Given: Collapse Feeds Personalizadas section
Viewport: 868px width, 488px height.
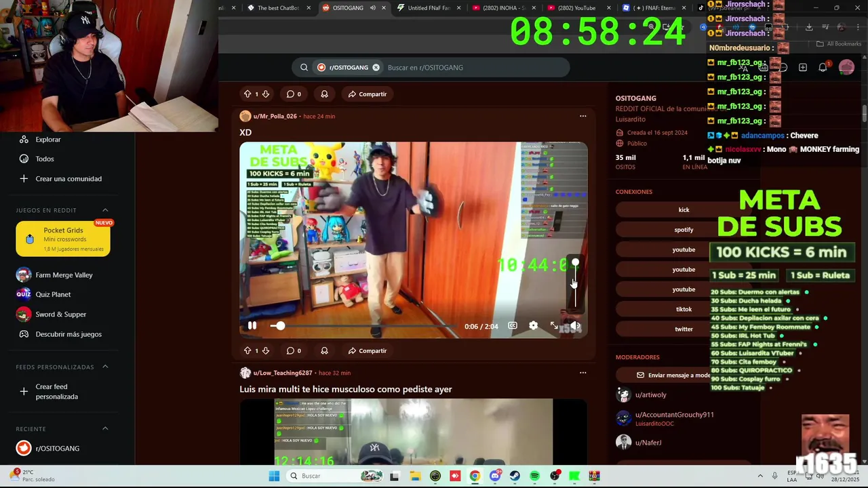Looking at the screenshot, I should coord(105,367).
